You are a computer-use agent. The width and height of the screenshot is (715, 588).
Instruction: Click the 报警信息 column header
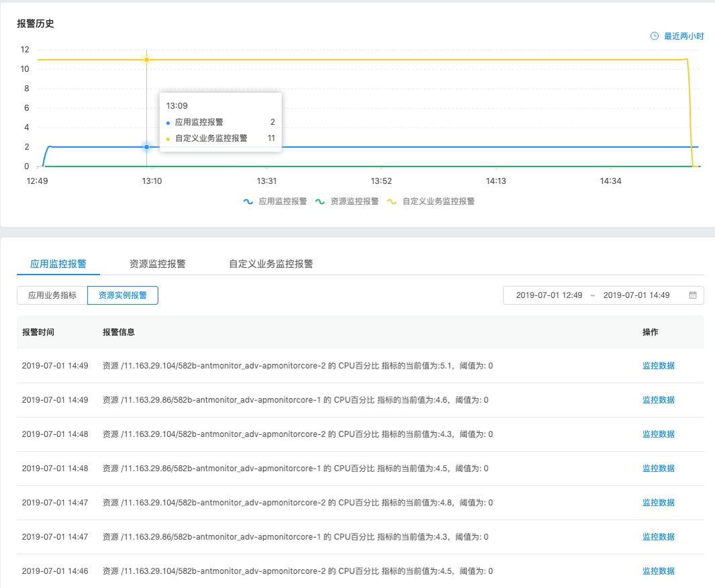tap(119, 332)
